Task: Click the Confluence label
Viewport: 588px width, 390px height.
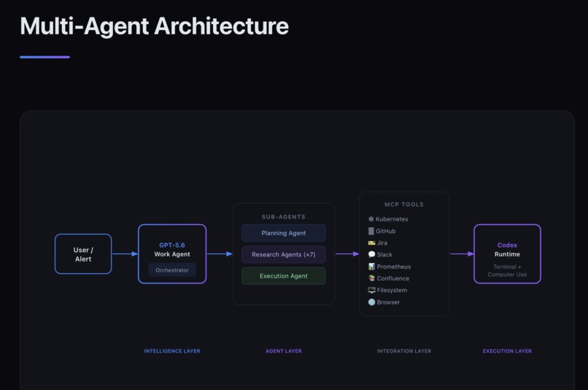Action: pyautogui.click(x=393, y=278)
